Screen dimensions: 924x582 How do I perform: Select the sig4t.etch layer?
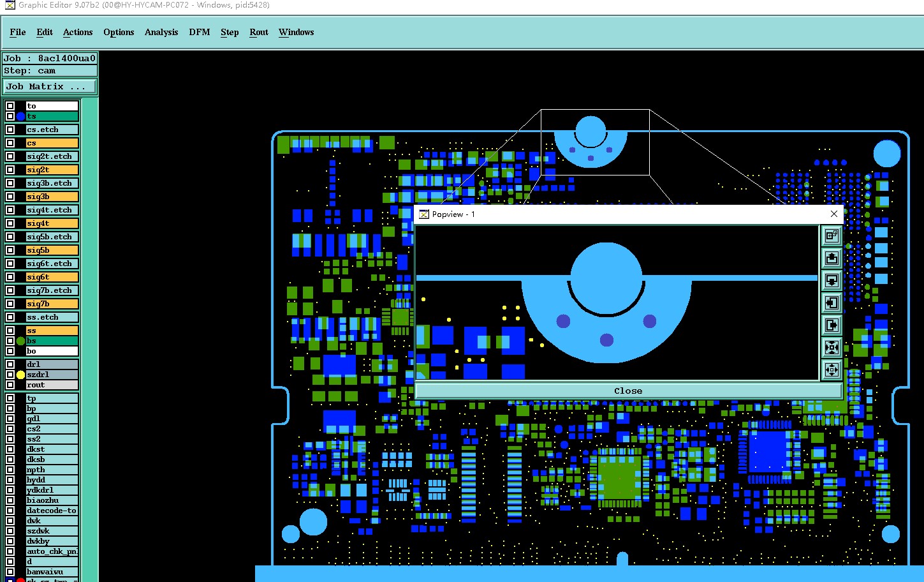52,210
